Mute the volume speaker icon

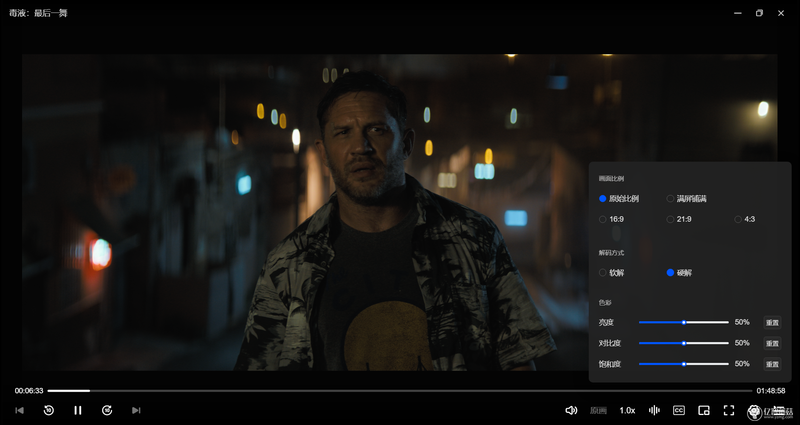pos(571,410)
